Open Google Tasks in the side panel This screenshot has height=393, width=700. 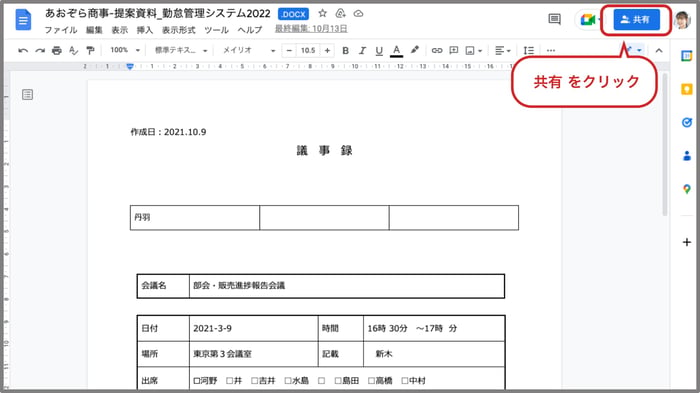687,122
